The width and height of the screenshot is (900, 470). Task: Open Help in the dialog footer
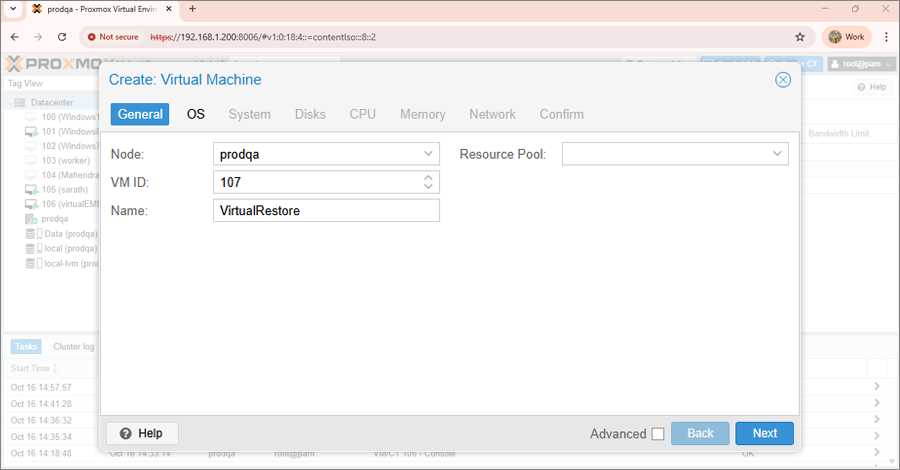(x=142, y=433)
